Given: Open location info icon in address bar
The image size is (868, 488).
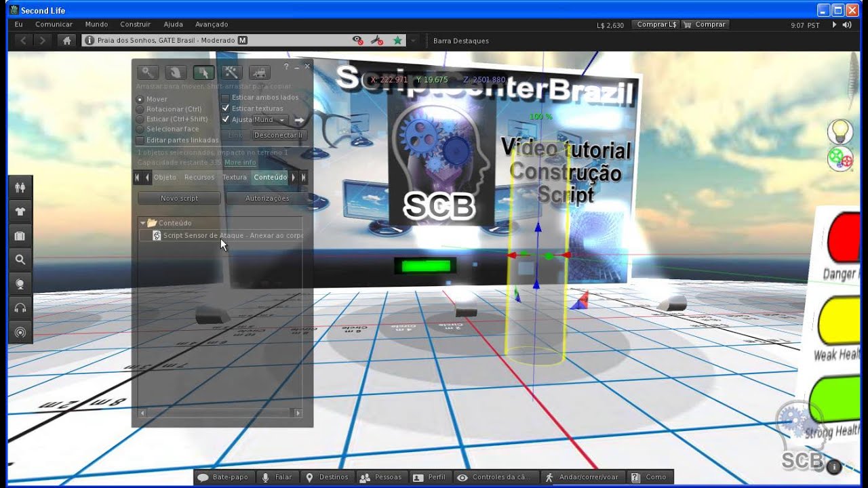Looking at the screenshot, I should (90, 41).
